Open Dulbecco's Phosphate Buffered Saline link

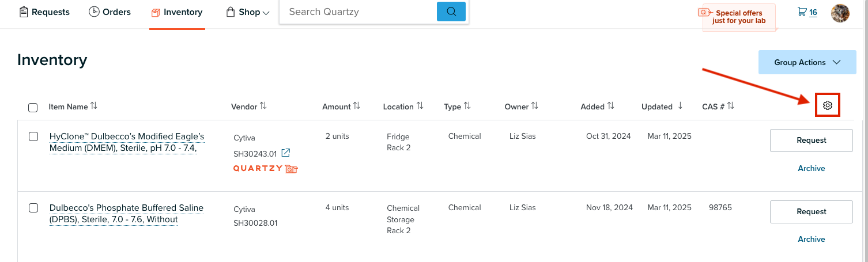pyautogui.click(x=126, y=214)
